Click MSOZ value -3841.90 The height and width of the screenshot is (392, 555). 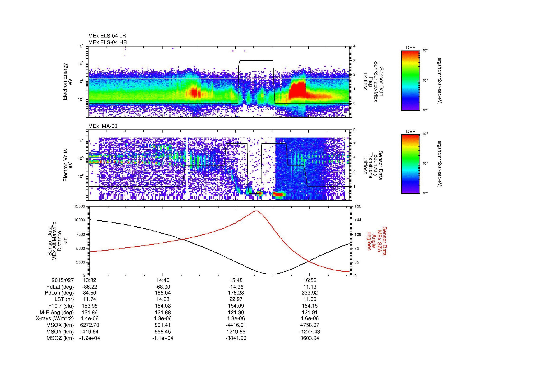point(236,338)
